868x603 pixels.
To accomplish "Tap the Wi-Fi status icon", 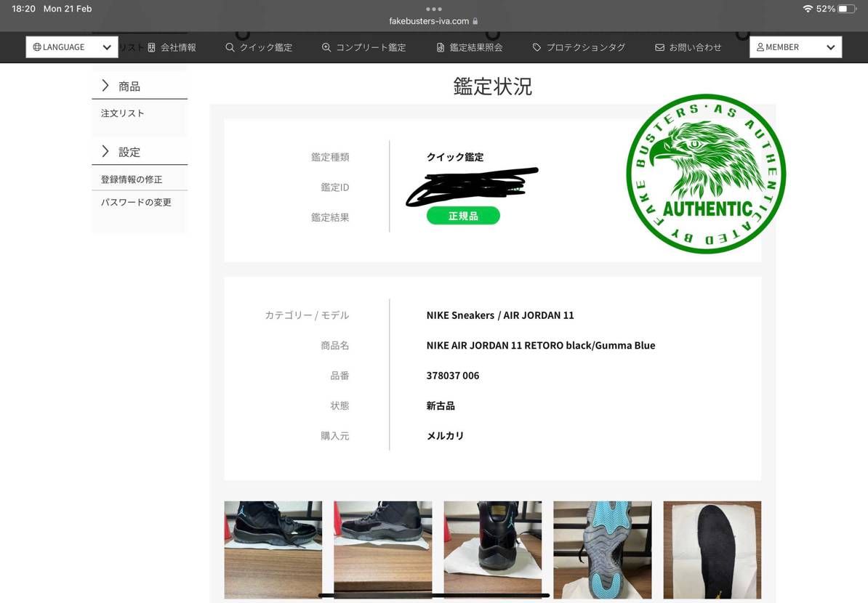I will (808, 9).
